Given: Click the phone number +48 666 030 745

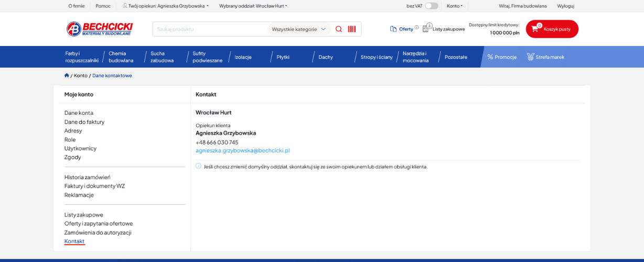Looking at the screenshot, I should click(217, 142).
